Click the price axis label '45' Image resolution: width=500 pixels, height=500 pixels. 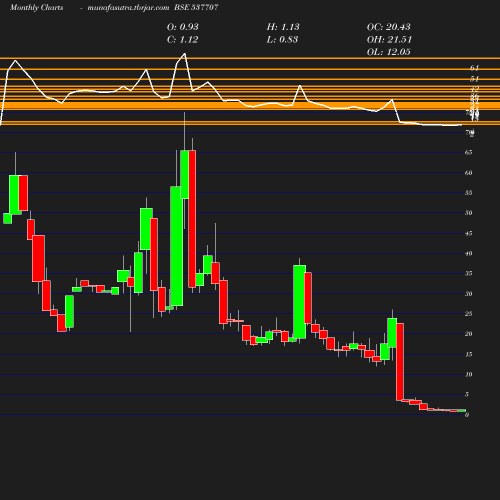(x=468, y=233)
